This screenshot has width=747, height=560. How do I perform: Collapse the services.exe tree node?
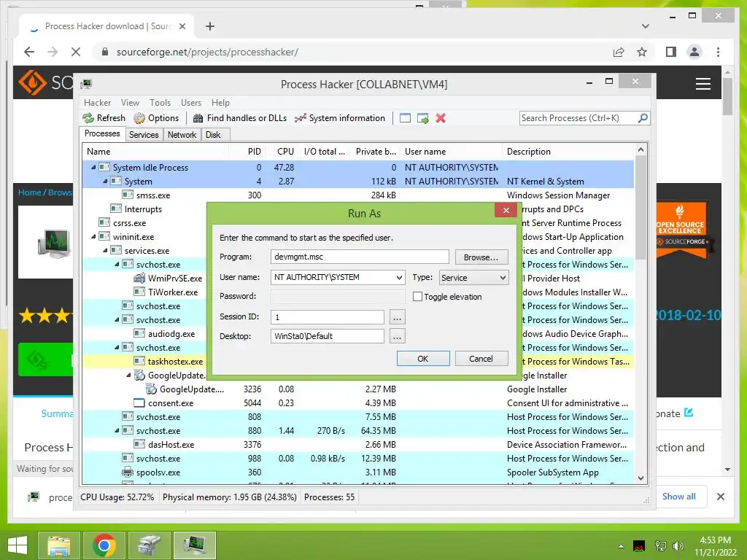[105, 251]
